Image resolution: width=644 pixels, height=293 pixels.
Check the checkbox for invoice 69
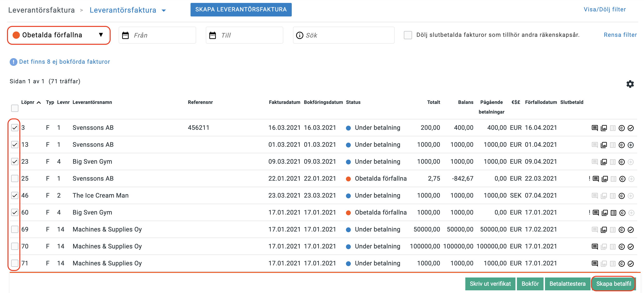[15, 229]
